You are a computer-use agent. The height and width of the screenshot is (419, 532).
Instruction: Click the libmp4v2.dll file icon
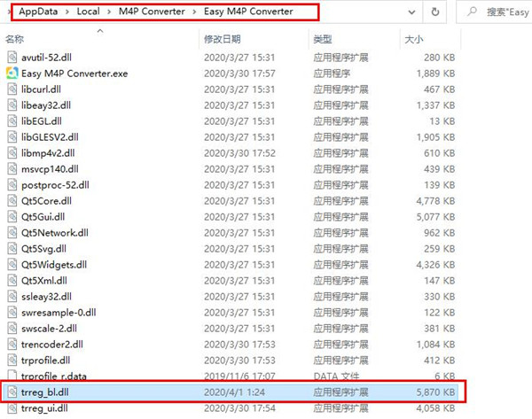[x=12, y=153]
